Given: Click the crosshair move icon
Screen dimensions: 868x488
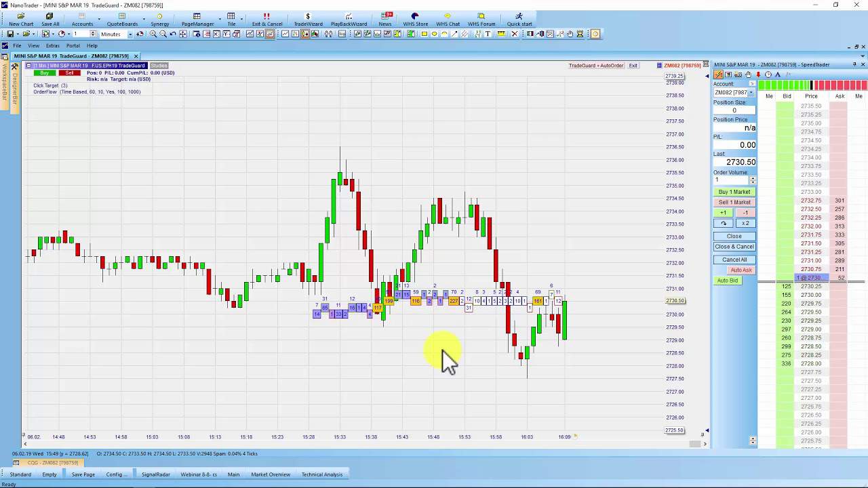Looking at the screenshot, I should tap(183, 34).
